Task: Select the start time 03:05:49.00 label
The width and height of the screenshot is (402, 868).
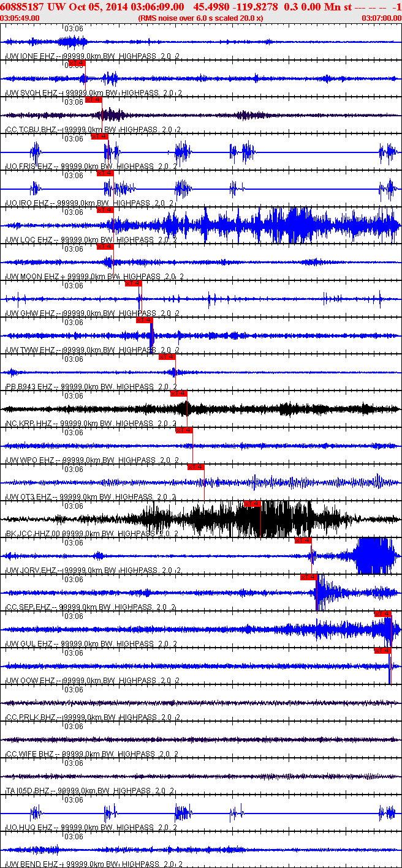Action: tap(20, 18)
